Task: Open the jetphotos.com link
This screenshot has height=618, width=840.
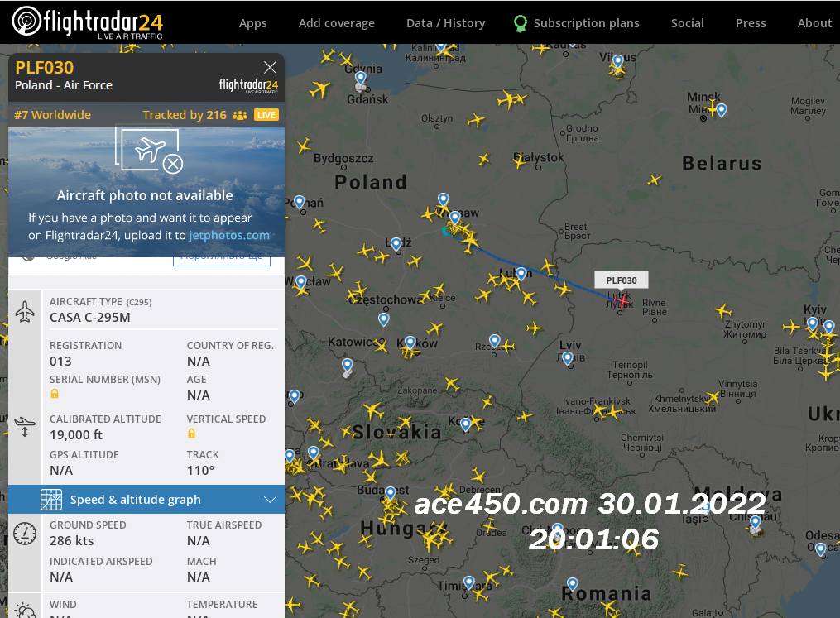Action: tap(229, 235)
